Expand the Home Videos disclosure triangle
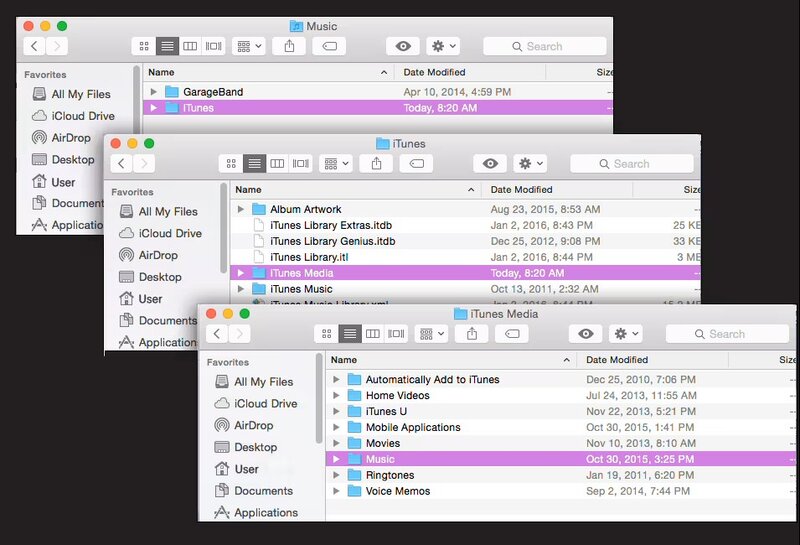 (336, 395)
